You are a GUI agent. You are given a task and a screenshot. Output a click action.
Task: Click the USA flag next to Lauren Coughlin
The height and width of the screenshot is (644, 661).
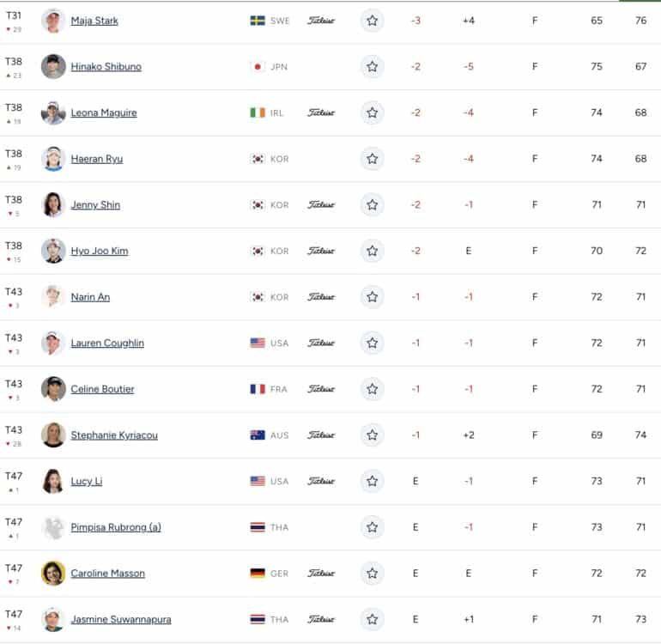click(258, 343)
